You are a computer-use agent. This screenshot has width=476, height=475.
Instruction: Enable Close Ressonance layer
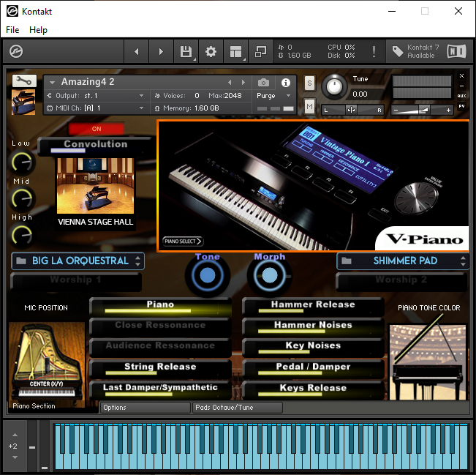[x=160, y=327]
